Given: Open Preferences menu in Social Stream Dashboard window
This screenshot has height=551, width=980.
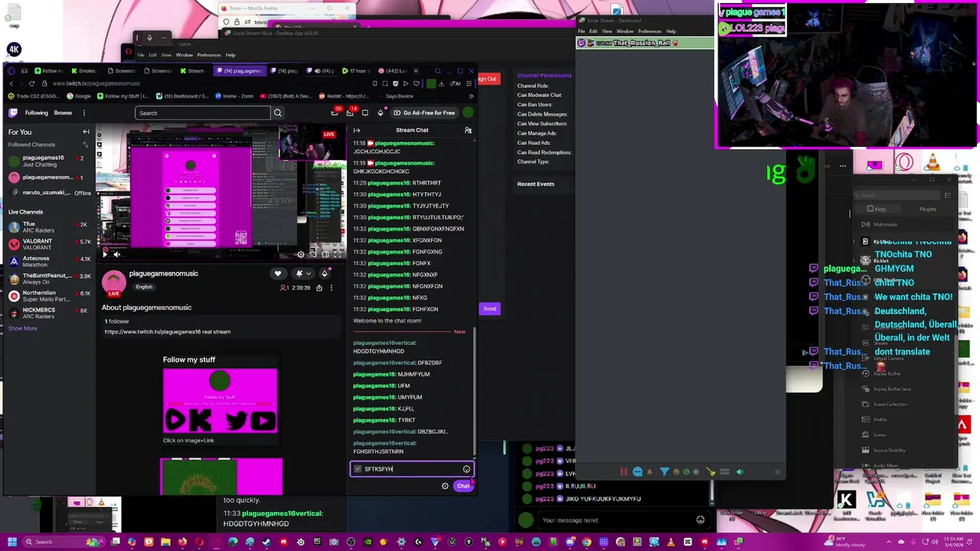Looking at the screenshot, I should [x=649, y=31].
